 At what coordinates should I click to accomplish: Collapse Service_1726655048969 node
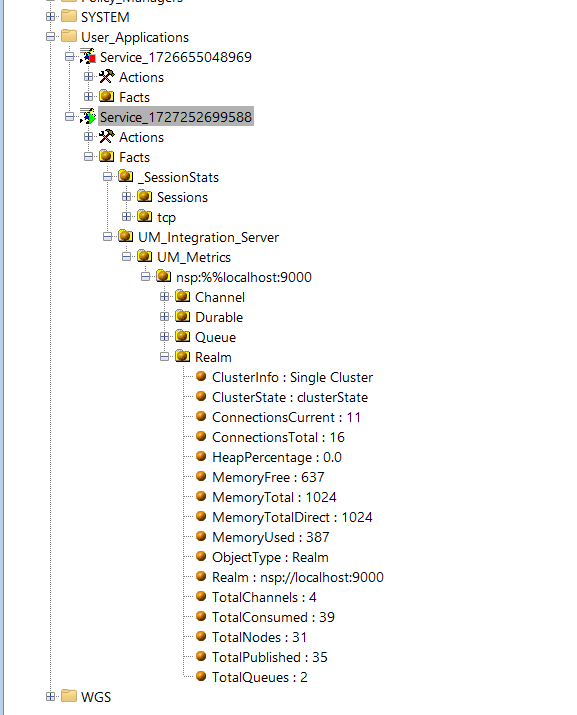[69, 57]
